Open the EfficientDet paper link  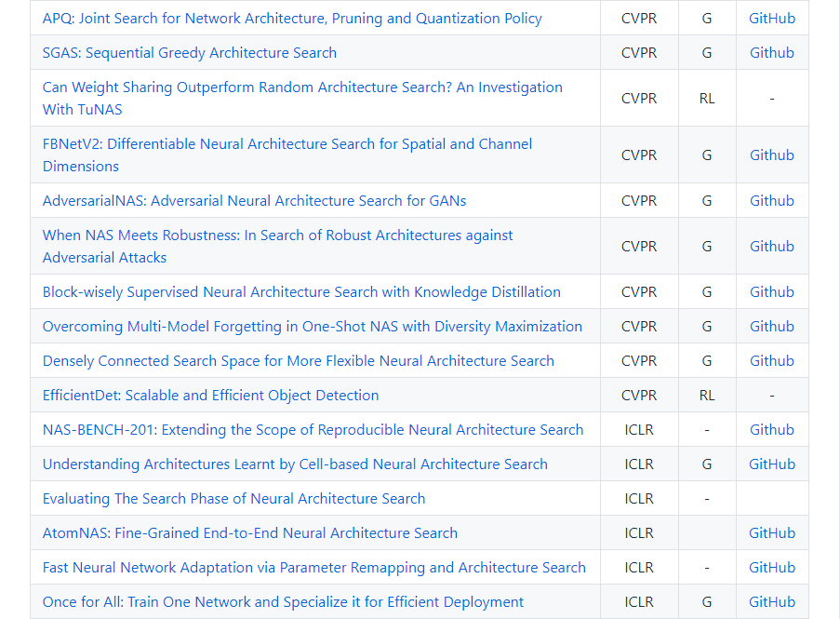coord(210,396)
